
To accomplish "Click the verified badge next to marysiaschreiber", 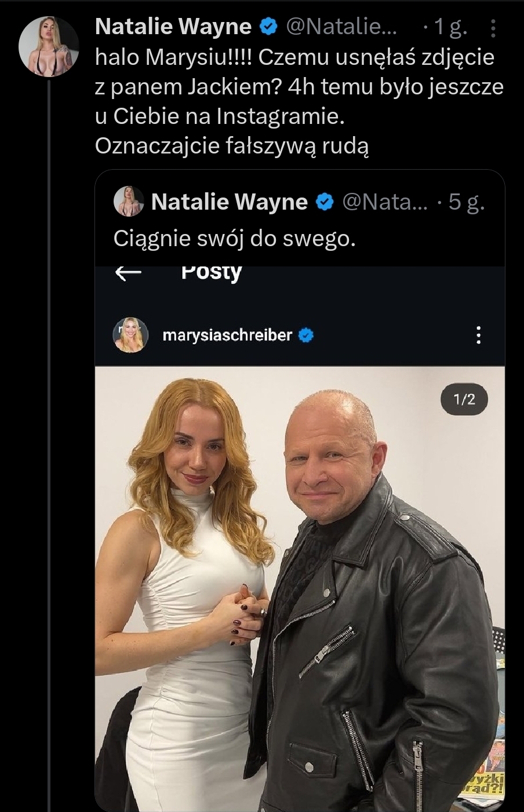I will (x=305, y=335).
